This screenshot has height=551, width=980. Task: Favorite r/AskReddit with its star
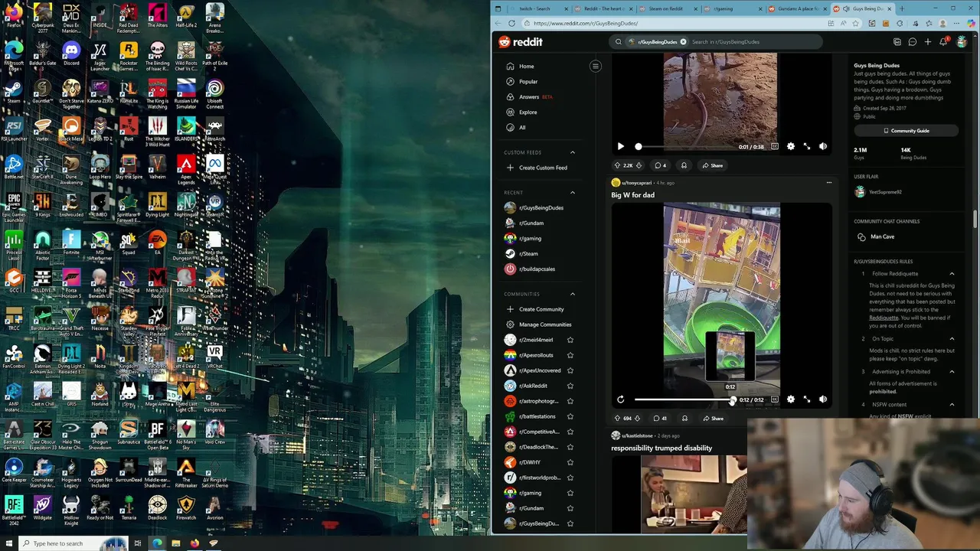[x=570, y=386]
